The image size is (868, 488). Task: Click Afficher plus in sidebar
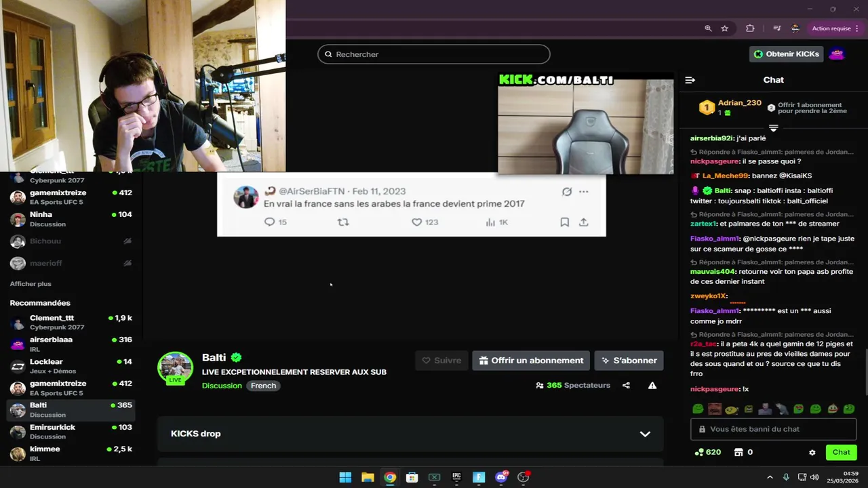tap(31, 284)
